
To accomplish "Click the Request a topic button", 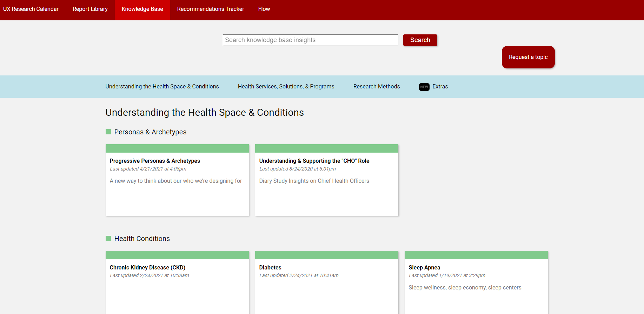I will pyautogui.click(x=528, y=57).
